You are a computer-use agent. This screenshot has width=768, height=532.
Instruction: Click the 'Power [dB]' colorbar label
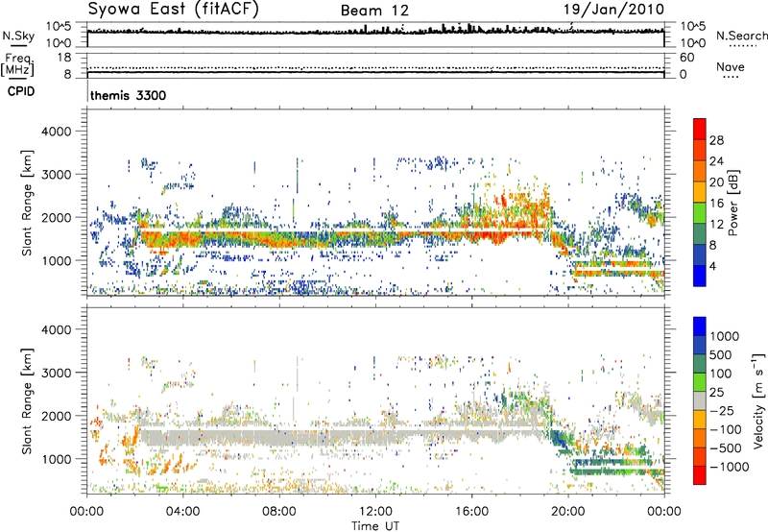[732, 203]
